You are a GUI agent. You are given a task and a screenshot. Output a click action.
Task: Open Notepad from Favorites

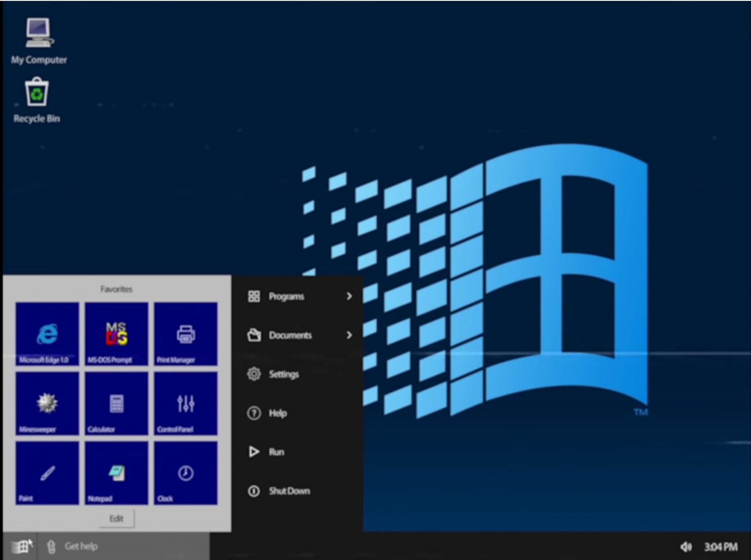(116, 473)
